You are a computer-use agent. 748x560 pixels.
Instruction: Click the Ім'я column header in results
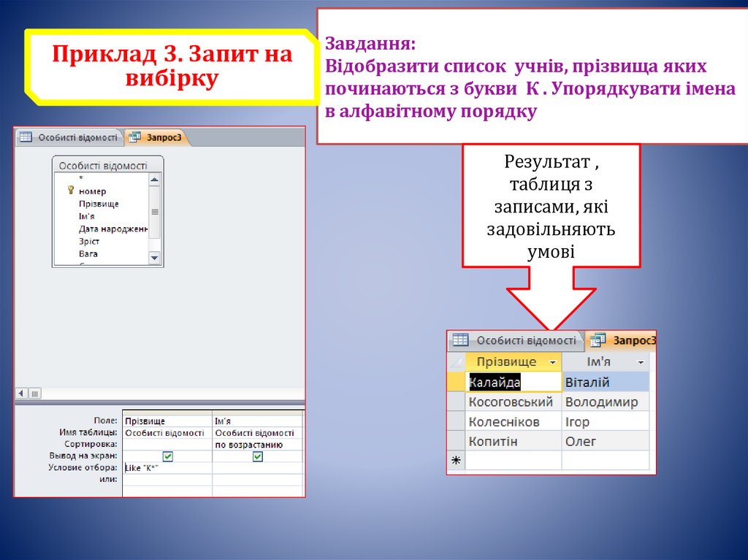tap(606, 362)
